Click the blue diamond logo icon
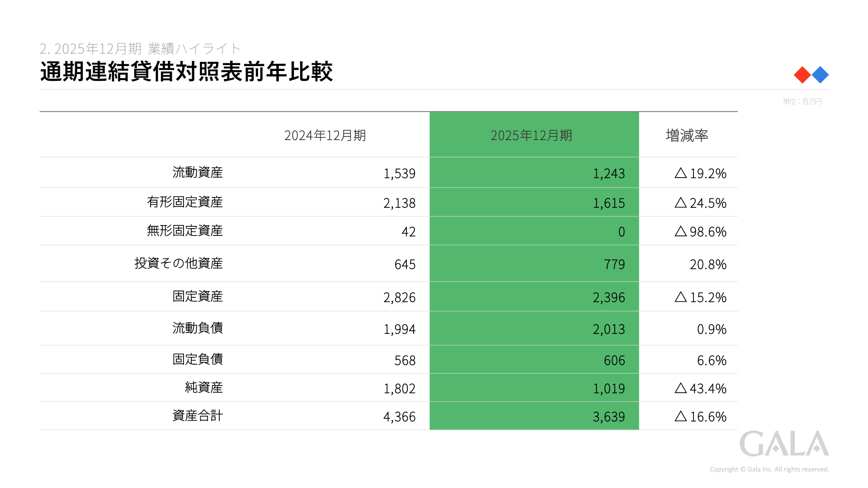868x488 pixels. pyautogui.click(x=820, y=75)
